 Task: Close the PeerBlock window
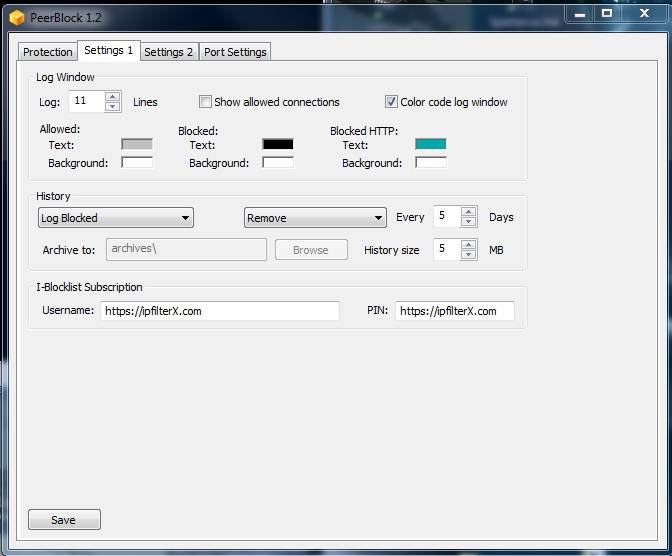(644, 14)
